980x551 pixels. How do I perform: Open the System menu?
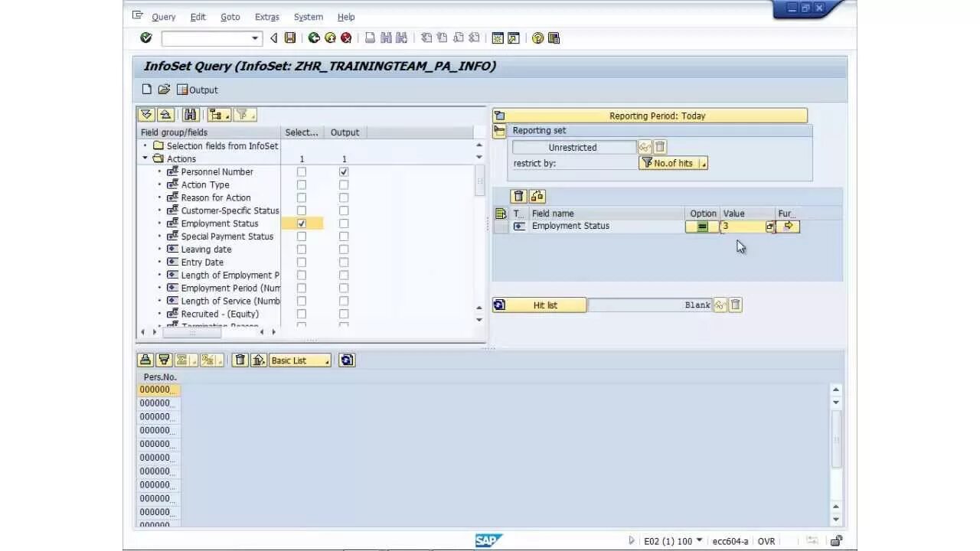pos(308,17)
